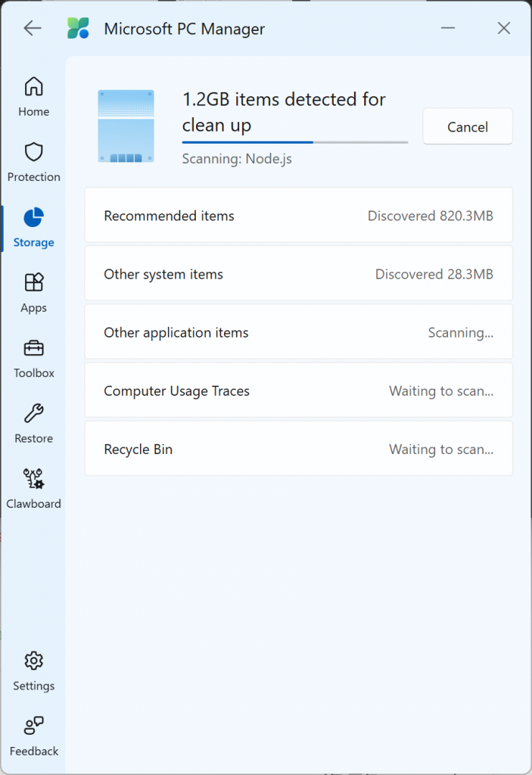Open the Other system items row
Image resolution: width=532 pixels, height=775 pixels.
(x=299, y=273)
